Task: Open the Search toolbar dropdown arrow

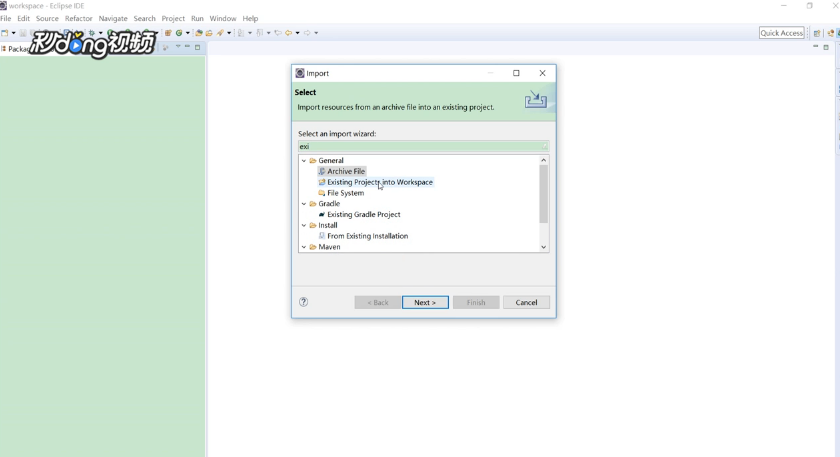Action: point(229,33)
